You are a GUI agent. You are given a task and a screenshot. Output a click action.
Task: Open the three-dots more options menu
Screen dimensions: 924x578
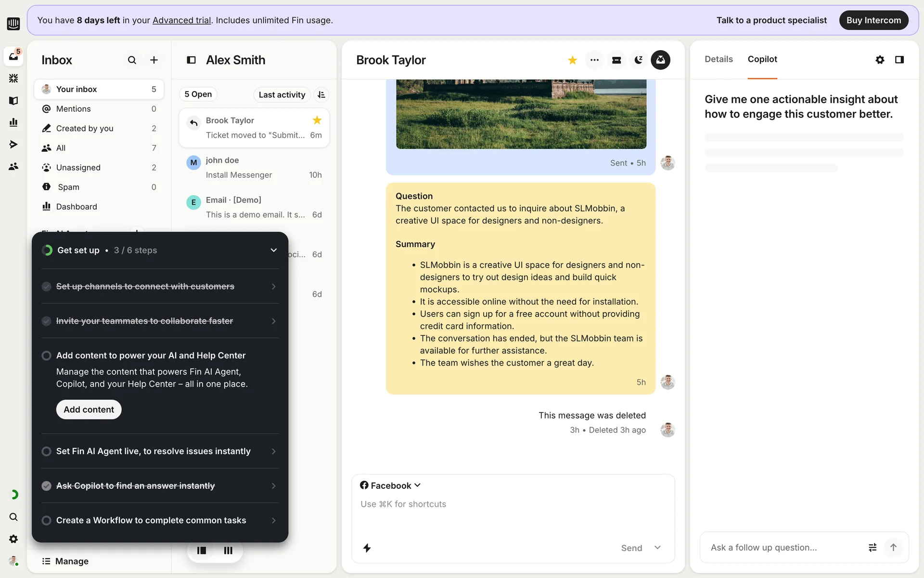coord(594,60)
